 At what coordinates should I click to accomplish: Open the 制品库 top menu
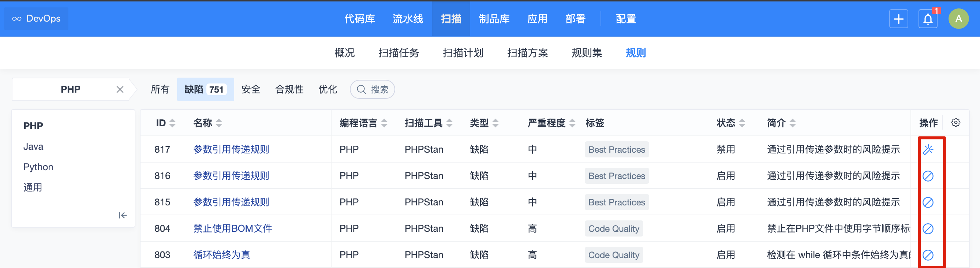click(494, 19)
